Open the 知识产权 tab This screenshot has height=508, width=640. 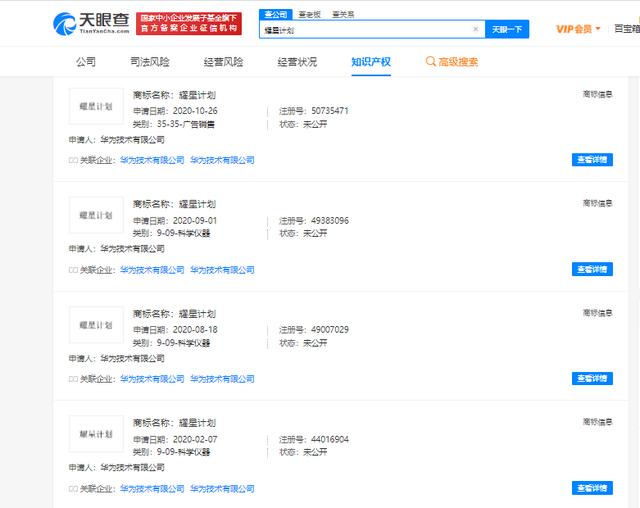371,62
